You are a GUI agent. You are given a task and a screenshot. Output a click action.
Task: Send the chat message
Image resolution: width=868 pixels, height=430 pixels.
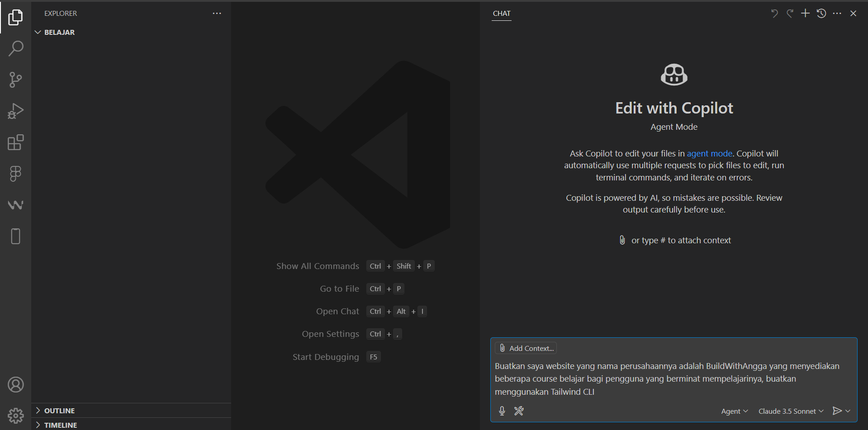[x=837, y=411]
